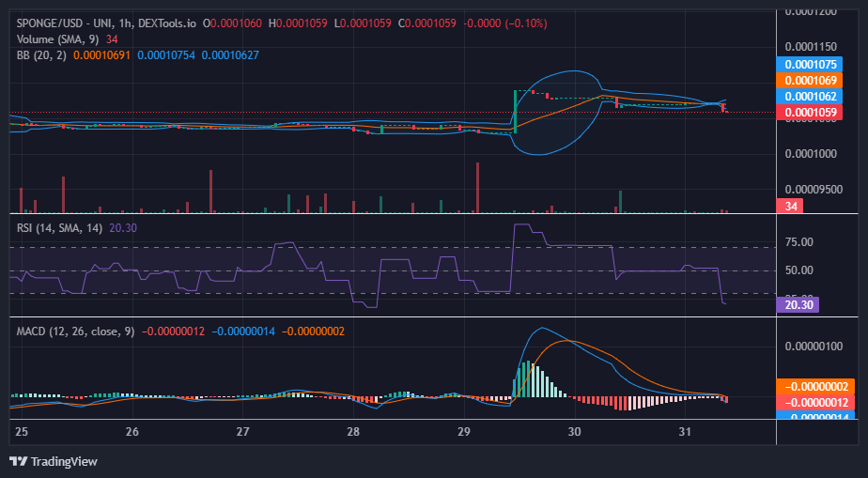Screen dimensions: 868x478
Task: Click the date label 31 on time axis
Action: click(x=685, y=432)
